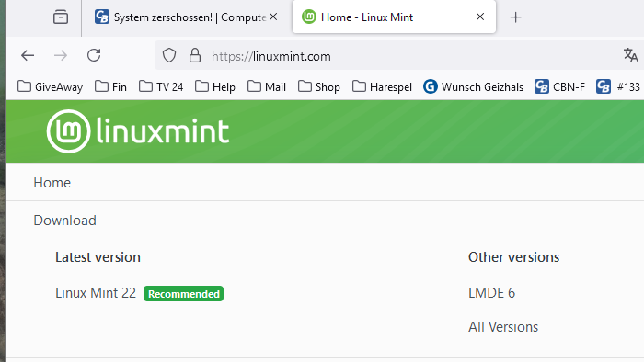Click the forward navigation arrow
The image size is (644, 362).
point(61,55)
